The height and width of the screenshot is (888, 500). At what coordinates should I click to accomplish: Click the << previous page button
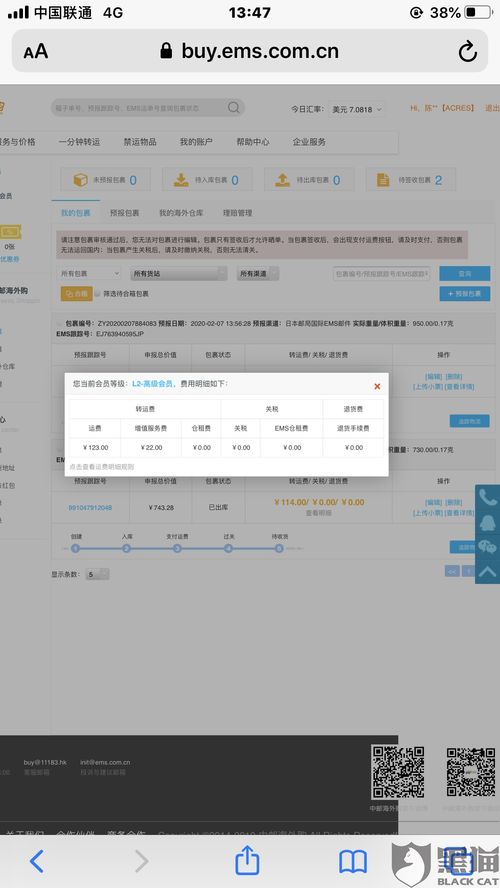452,571
